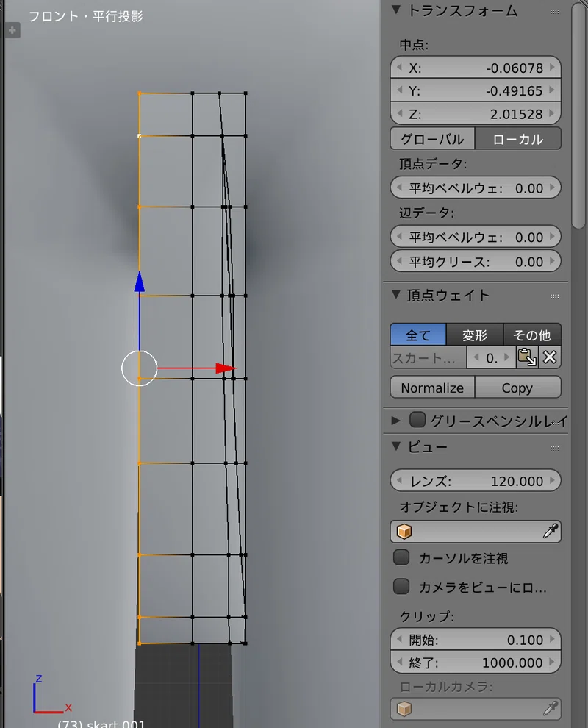
Task: Select the グローバル coordinate button
Action: [432, 139]
